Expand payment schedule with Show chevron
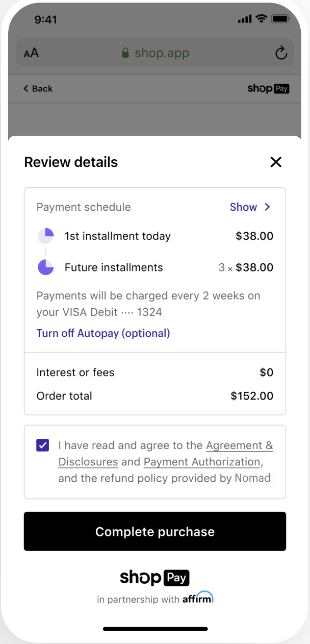The width and height of the screenshot is (310, 644). [268, 207]
